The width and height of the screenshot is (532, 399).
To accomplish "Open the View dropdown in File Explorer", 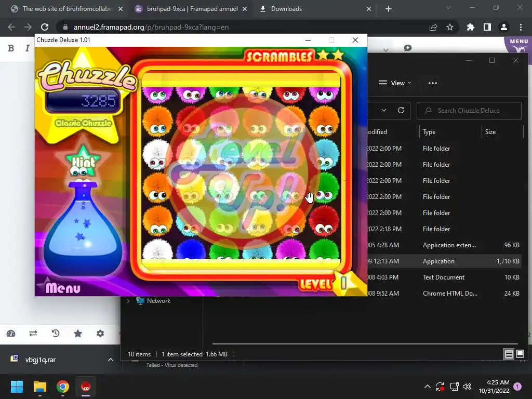I will (395, 83).
